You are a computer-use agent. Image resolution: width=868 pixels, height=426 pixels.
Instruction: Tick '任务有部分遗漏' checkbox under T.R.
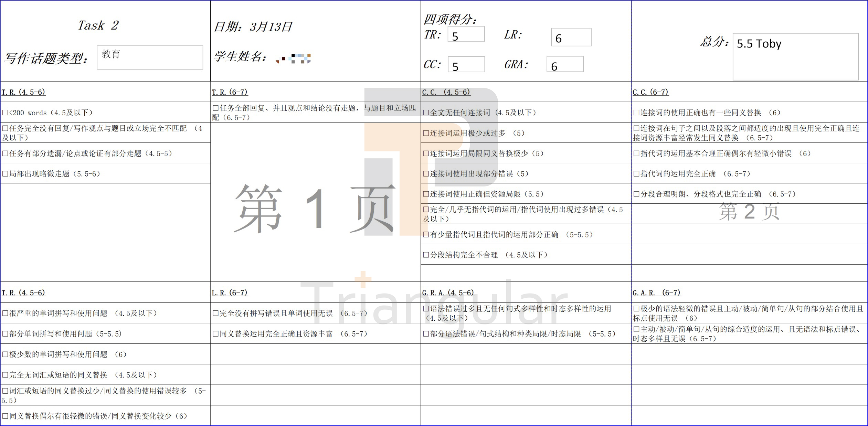pyautogui.click(x=5, y=154)
